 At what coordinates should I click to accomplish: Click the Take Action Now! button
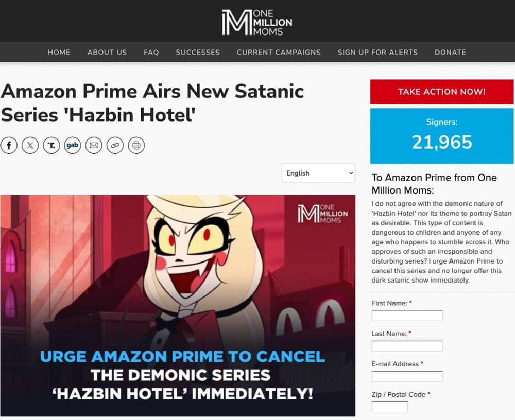(442, 92)
